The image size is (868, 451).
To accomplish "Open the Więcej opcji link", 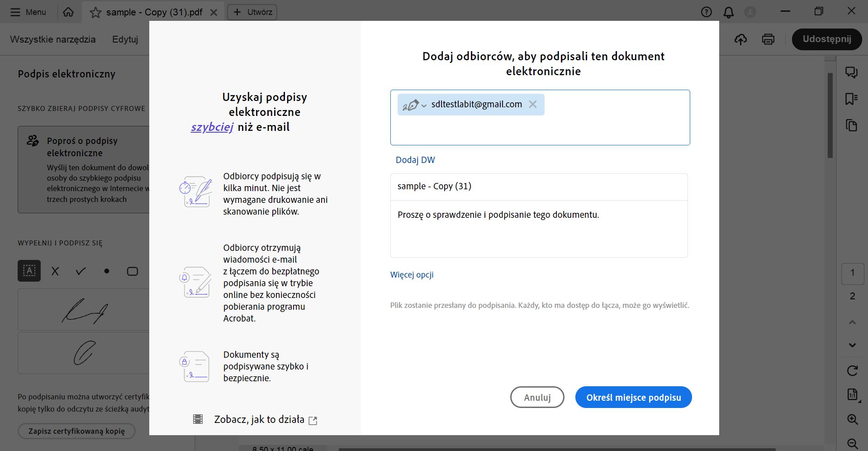I will (412, 275).
